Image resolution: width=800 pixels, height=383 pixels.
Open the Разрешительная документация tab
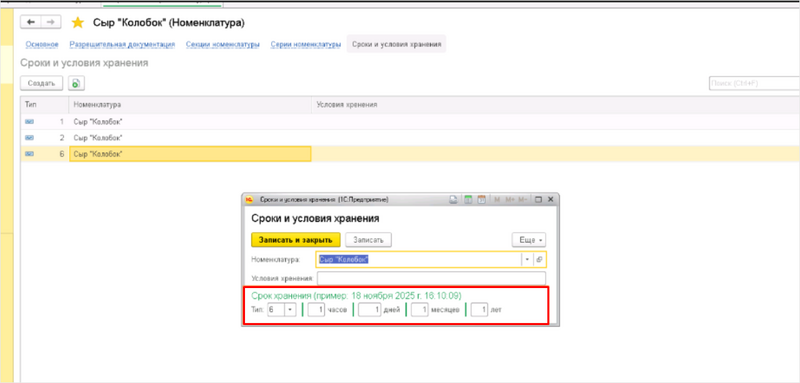(122, 44)
